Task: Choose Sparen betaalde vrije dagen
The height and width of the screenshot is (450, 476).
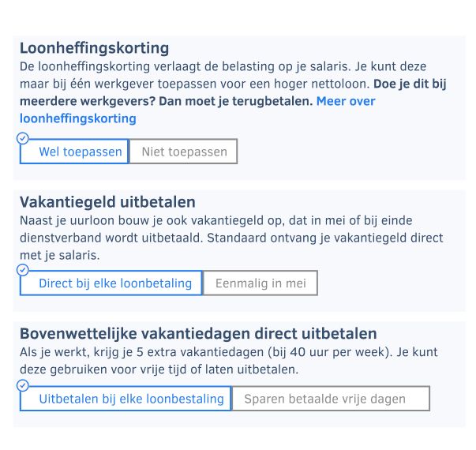Action: [x=330, y=399]
